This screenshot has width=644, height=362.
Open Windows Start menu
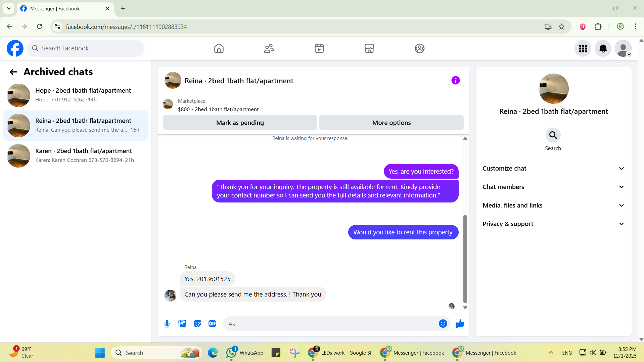(x=100, y=353)
